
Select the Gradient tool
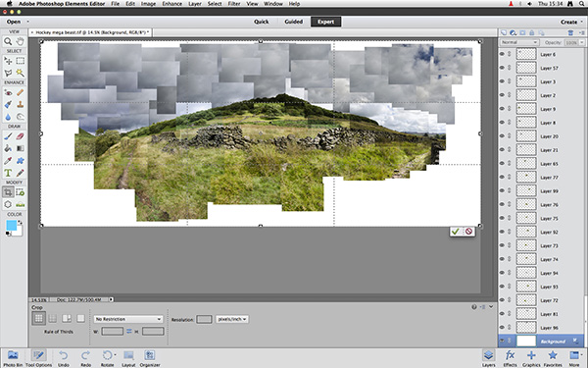pos(20,149)
